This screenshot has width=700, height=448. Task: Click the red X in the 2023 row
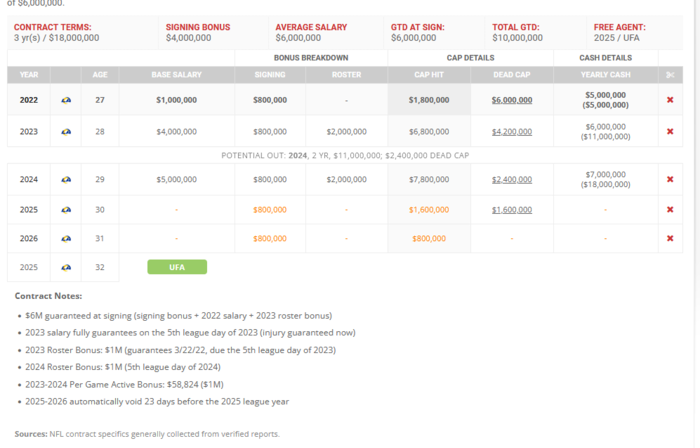[670, 131]
